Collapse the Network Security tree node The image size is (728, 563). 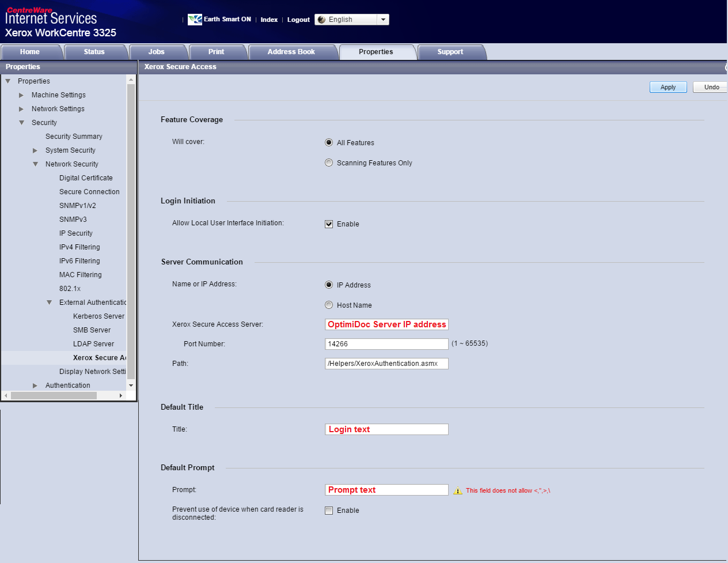click(35, 164)
